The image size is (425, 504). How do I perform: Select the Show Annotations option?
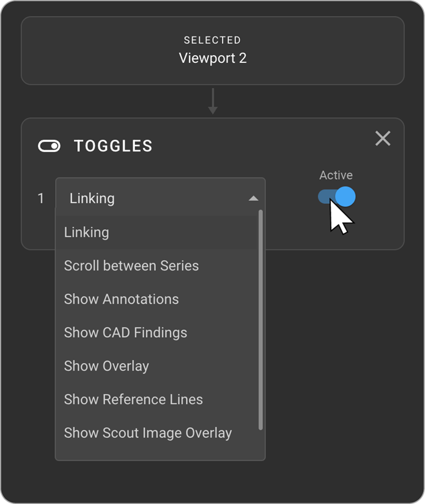click(x=121, y=299)
